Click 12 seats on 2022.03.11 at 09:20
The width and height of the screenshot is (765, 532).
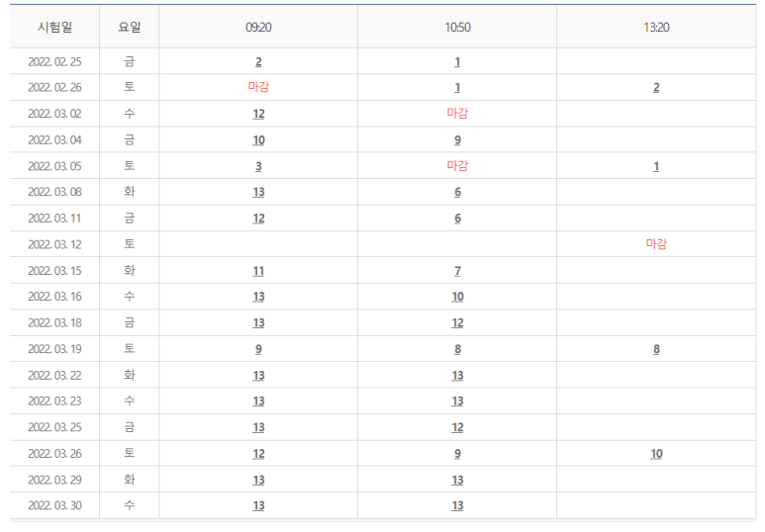click(x=258, y=219)
